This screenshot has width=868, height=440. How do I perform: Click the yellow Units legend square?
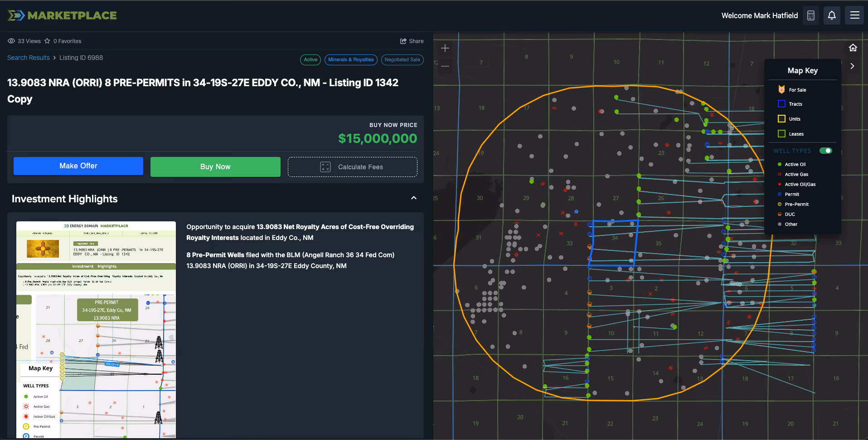[781, 119]
